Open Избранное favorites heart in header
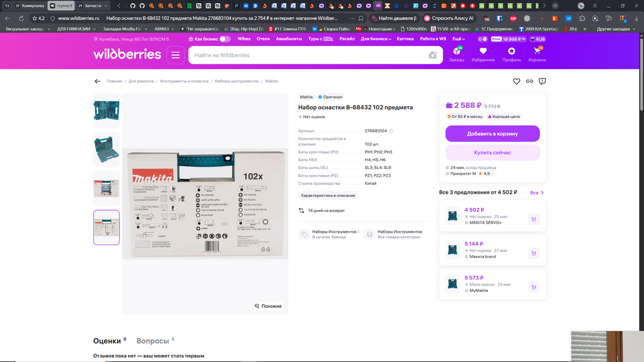This screenshot has width=644, height=362. (x=483, y=54)
